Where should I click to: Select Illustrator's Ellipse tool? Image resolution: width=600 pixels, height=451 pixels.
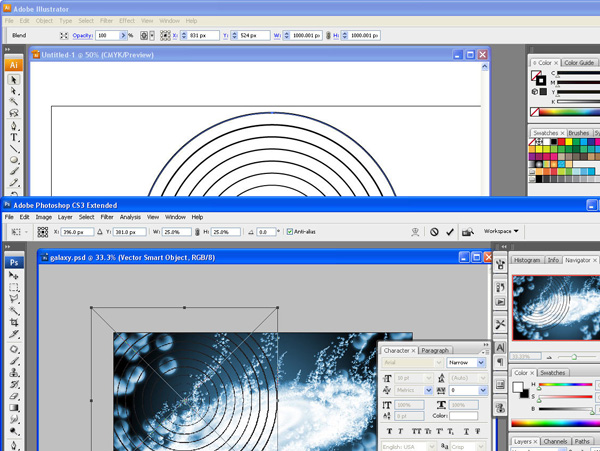(14, 160)
